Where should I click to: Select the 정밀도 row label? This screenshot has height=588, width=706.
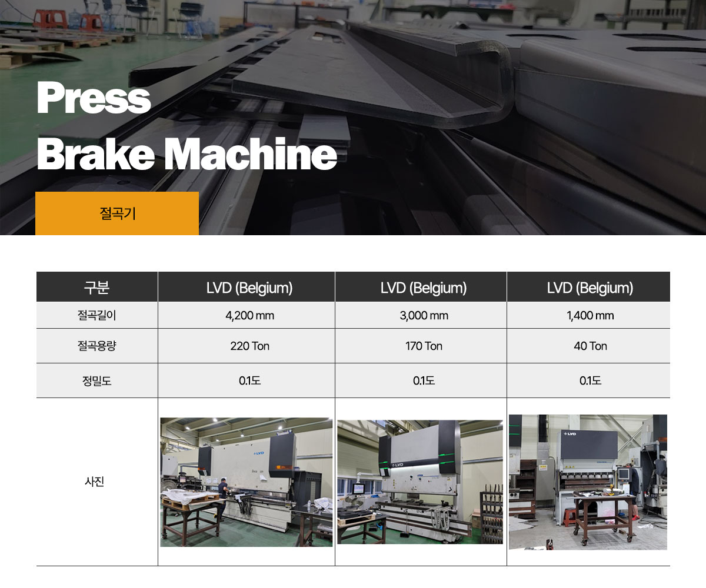coord(97,380)
